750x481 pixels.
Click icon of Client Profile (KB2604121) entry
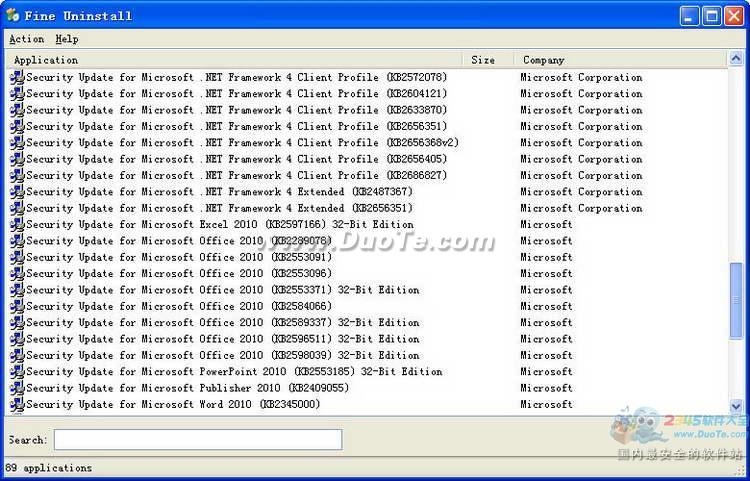(17, 94)
